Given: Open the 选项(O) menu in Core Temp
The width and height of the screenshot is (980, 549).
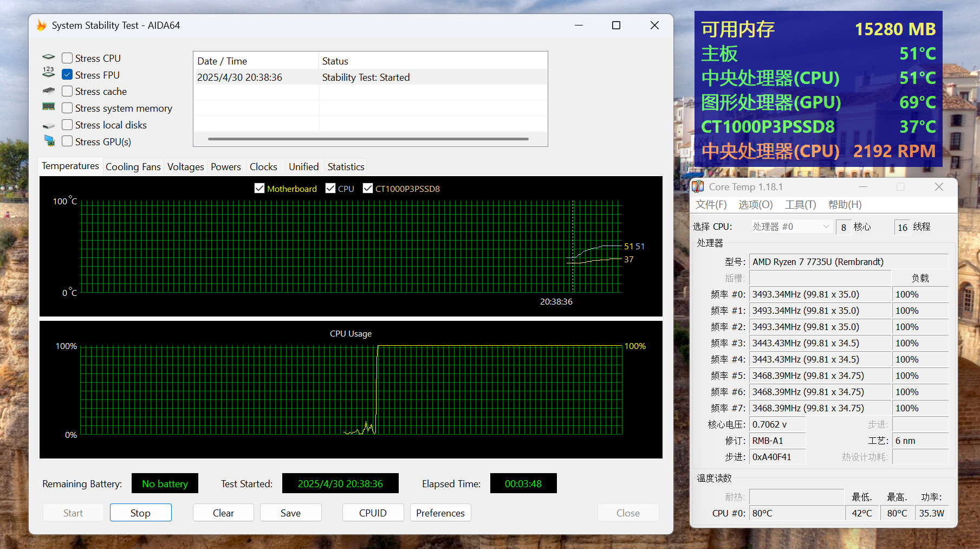Looking at the screenshot, I should pos(756,204).
